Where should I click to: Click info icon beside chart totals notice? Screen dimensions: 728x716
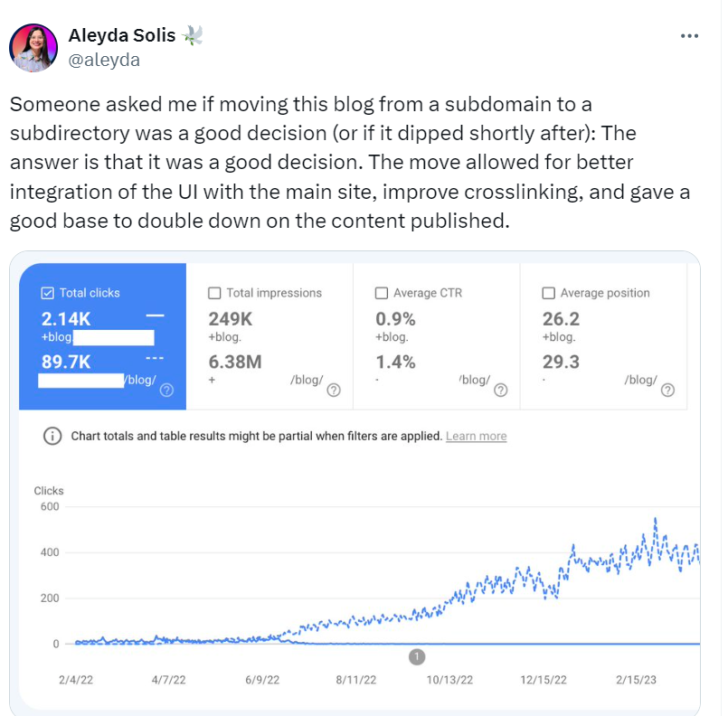(x=52, y=436)
